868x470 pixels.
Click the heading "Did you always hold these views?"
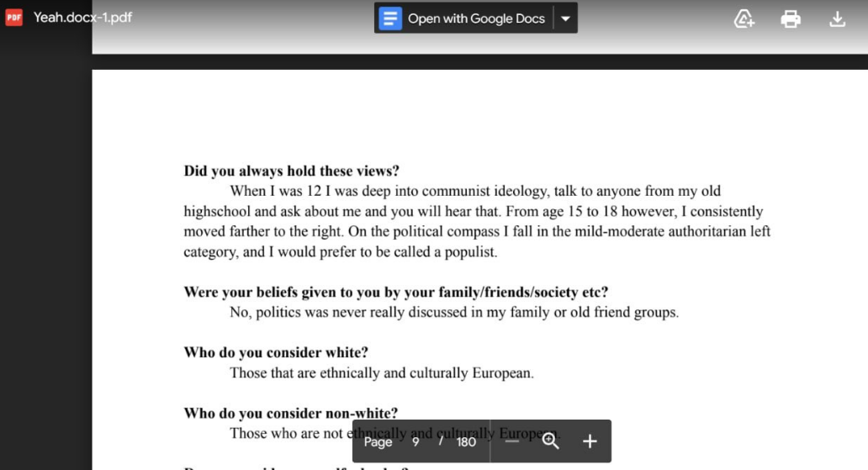[x=291, y=171]
